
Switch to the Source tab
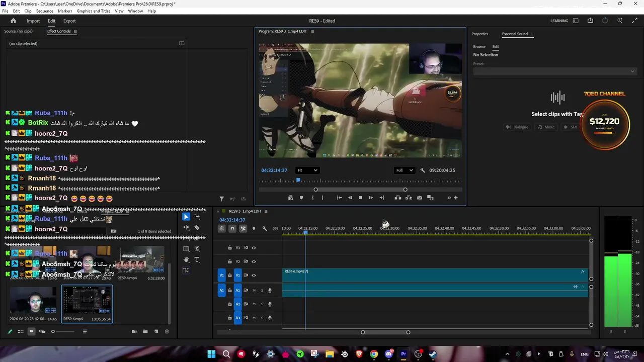pyautogui.click(x=18, y=31)
